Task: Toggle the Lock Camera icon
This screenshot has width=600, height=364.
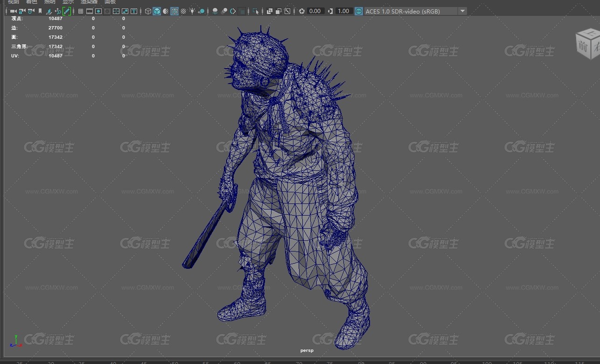Action: pos(21,11)
